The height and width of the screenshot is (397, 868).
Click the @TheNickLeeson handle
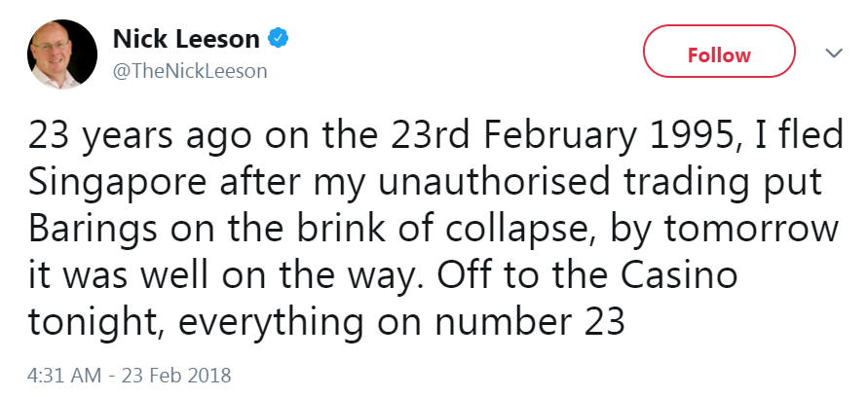pyautogui.click(x=190, y=71)
